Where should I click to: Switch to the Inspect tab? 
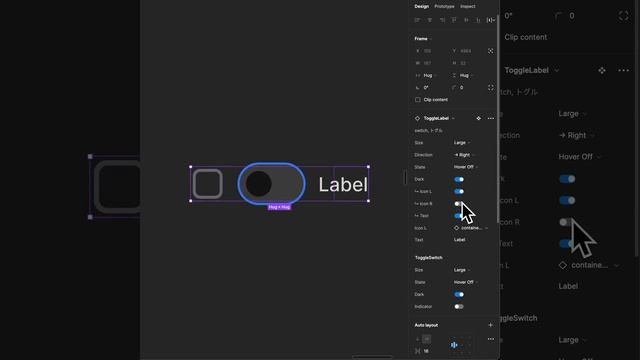click(x=467, y=7)
